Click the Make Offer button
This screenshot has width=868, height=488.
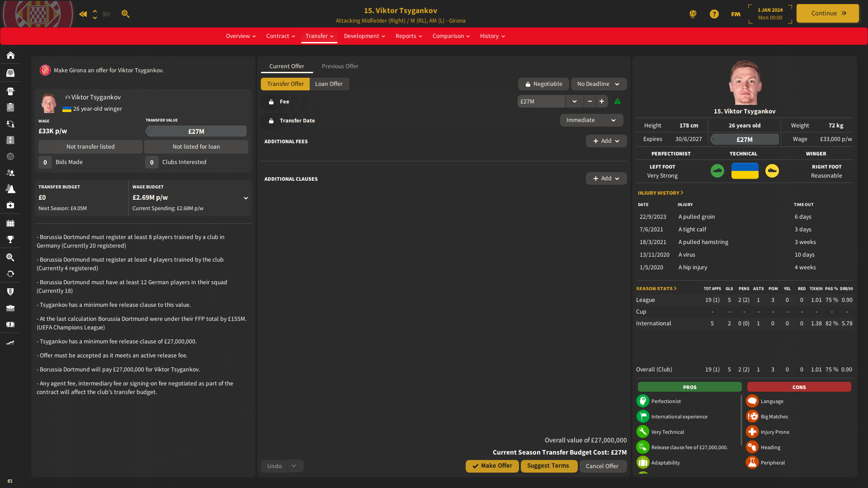(492, 466)
